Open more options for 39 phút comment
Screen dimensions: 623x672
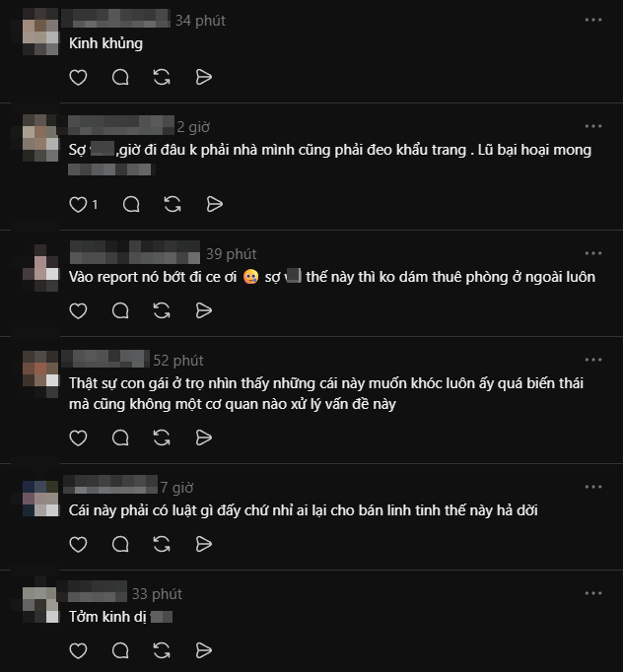[593, 253]
